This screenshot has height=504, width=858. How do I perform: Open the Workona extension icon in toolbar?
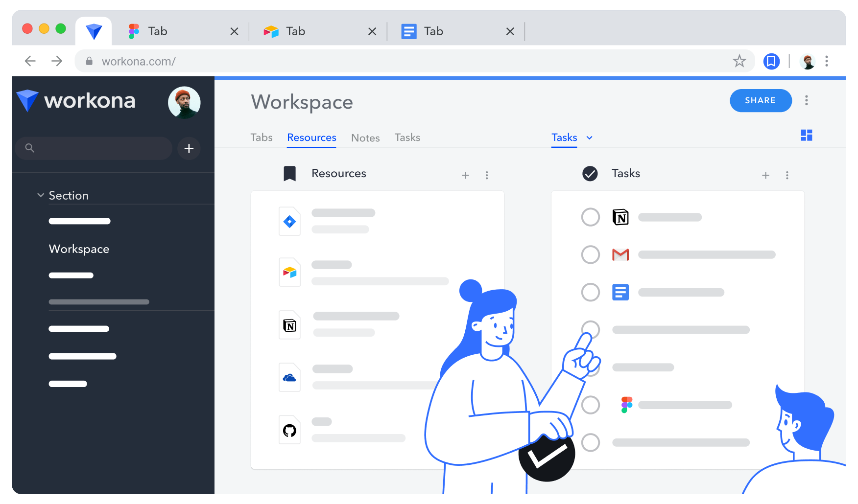[x=771, y=61]
